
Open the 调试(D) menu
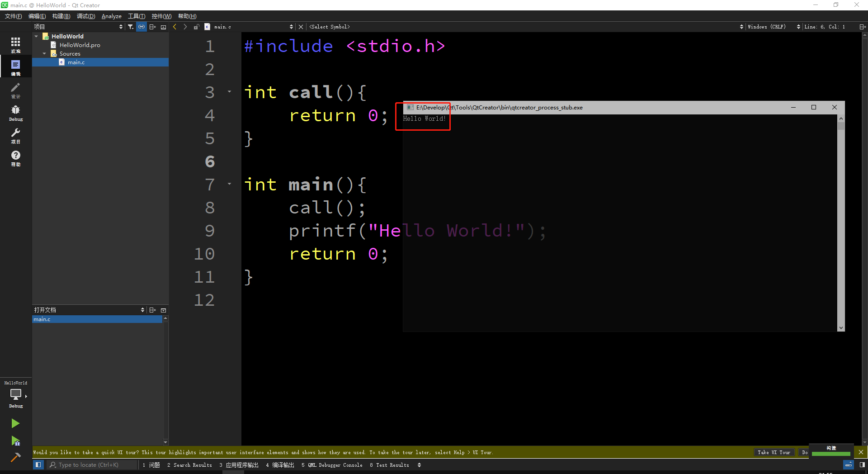point(86,16)
